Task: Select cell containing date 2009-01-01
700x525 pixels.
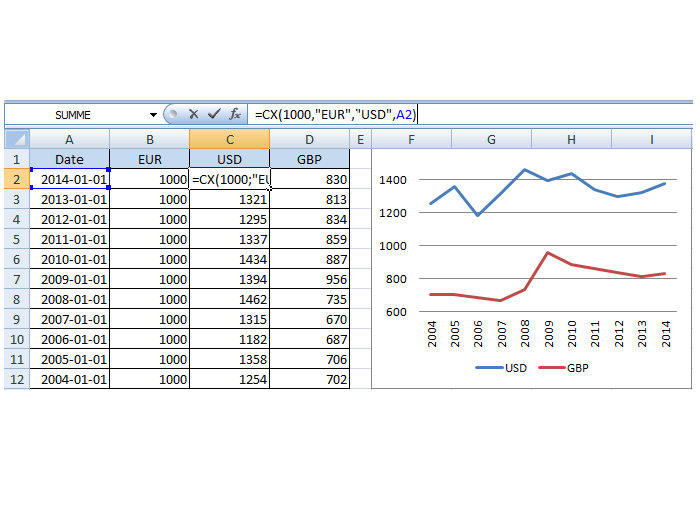Action: click(x=69, y=279)
